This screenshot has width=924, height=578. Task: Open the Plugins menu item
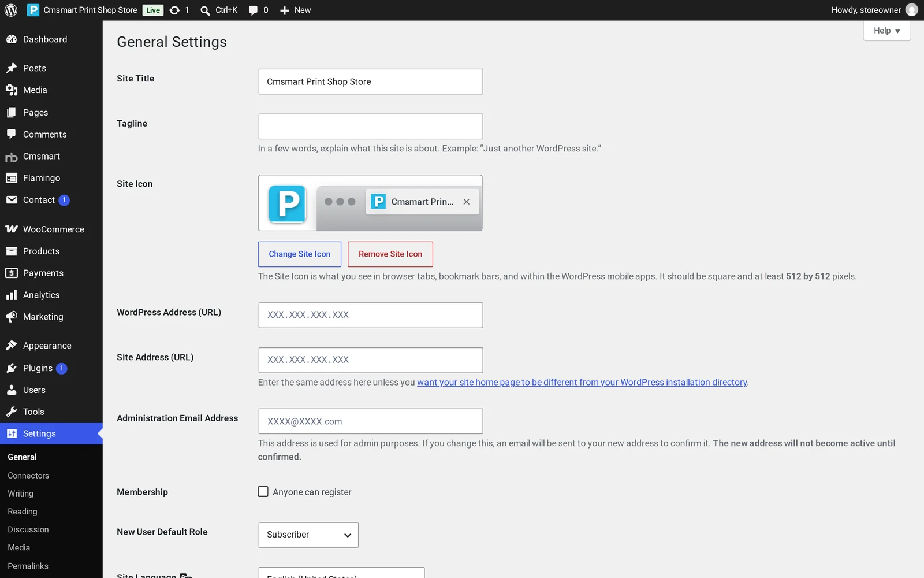point(51,368)
